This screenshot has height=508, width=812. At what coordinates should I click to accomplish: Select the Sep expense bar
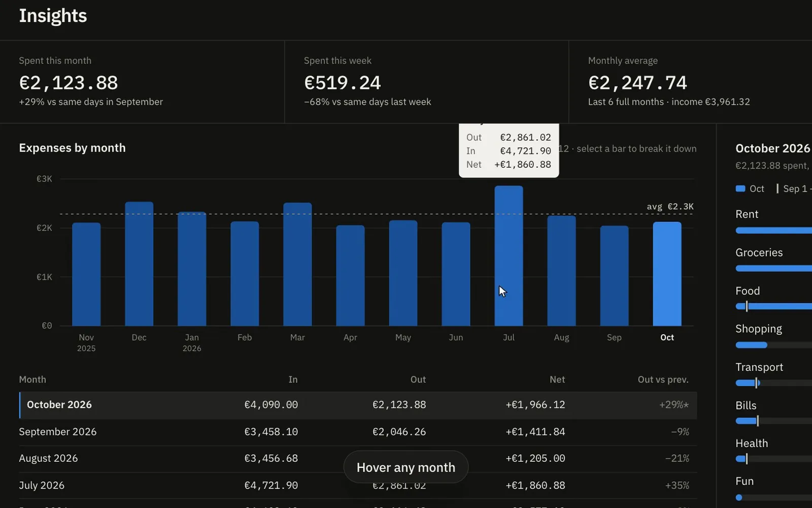click(x=614, y=276)
